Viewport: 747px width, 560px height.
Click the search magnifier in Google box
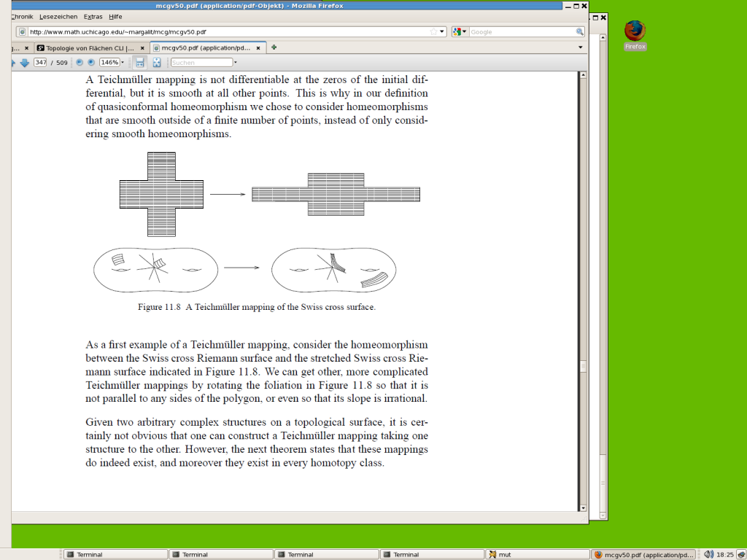[580, 32]
